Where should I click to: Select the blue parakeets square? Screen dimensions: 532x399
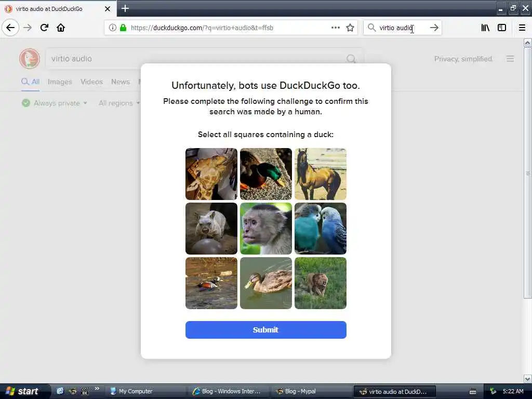[321, 229]
